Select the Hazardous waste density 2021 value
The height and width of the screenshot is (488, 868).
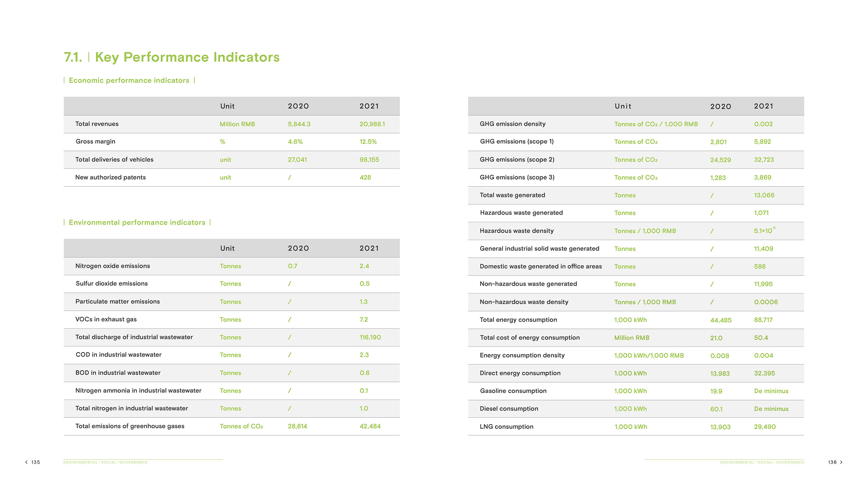coord(764,231)
